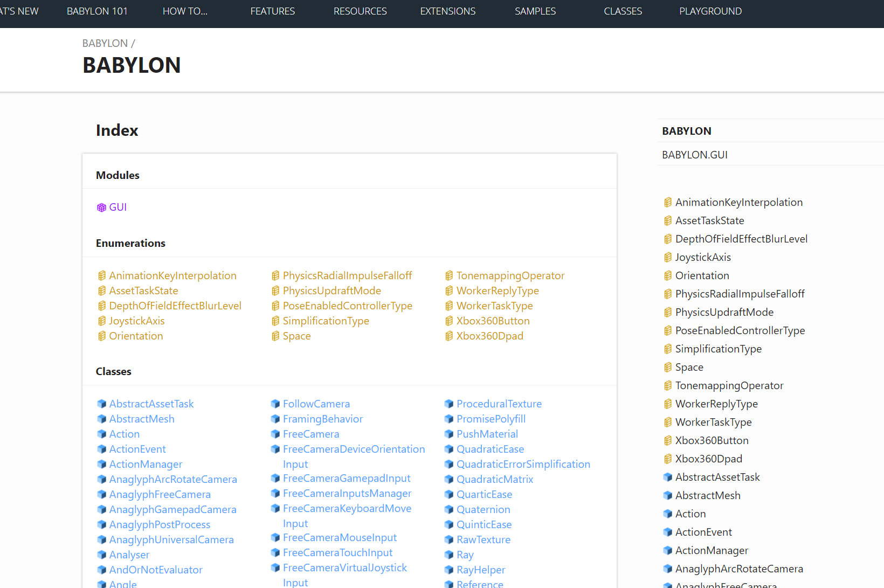884x588 pixels.
Task: Open PhysicsUpdraftMode in the sidebar
Action: click(724, 313)
